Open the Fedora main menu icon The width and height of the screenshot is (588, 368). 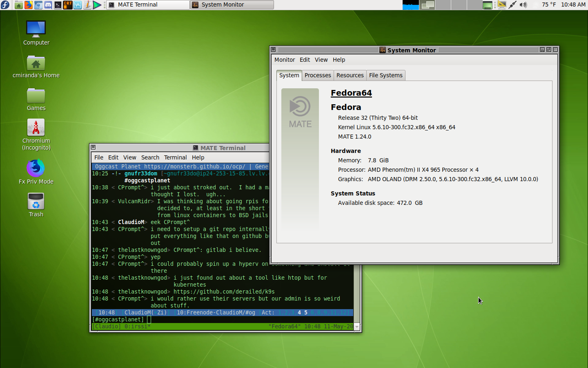tap(5, 5)
